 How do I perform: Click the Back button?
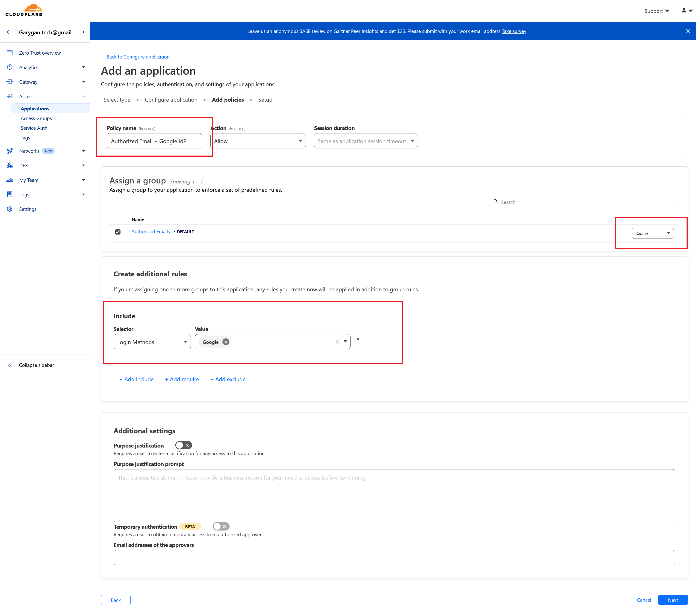pos(116,600)
